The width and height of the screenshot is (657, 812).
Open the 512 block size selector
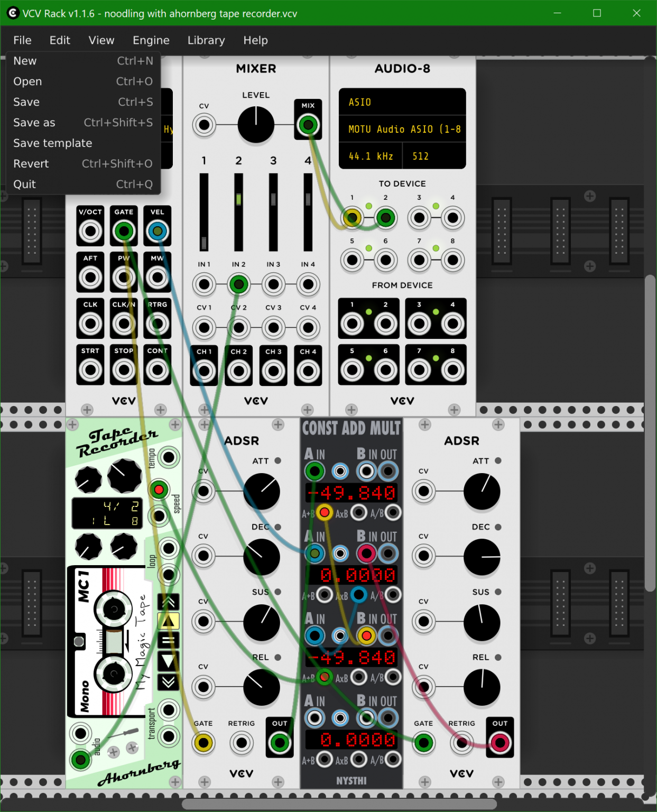(x=434, y=156)
